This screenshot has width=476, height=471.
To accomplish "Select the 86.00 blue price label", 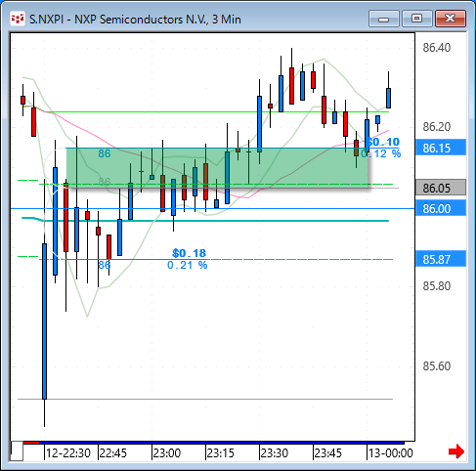I will tap(441, 208).
